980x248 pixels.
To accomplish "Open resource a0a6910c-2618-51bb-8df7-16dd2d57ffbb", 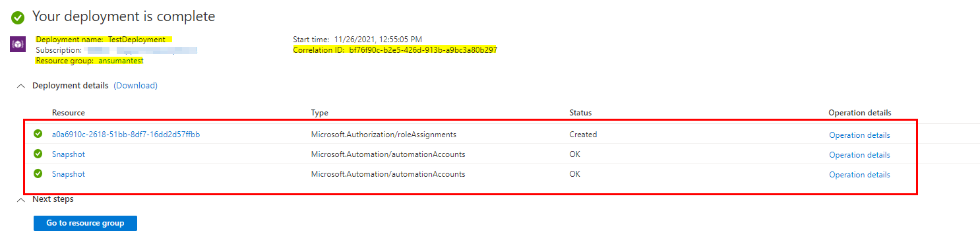I will point(126,135).
